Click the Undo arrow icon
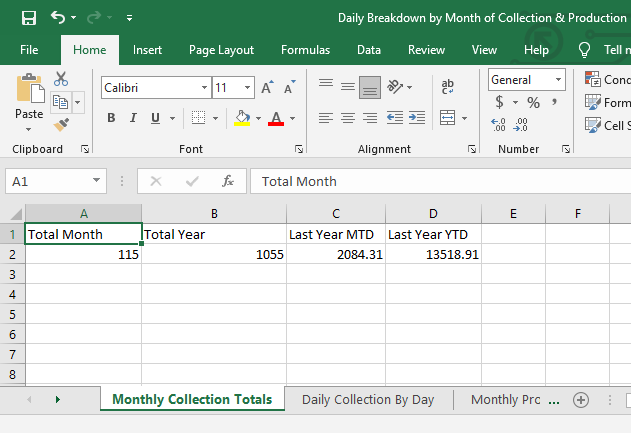The image size is (631, 433). click(57, 17)
